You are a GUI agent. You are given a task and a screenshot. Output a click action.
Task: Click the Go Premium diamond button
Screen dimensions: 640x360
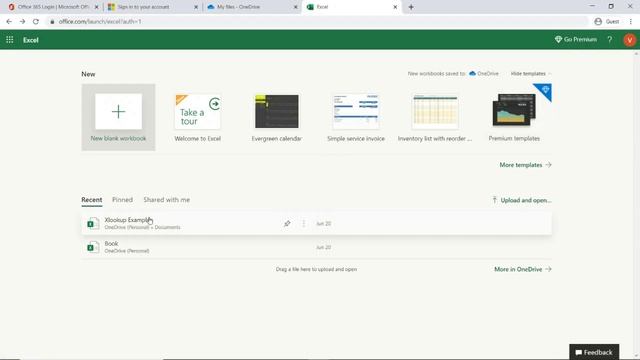[x=576, y=40]
